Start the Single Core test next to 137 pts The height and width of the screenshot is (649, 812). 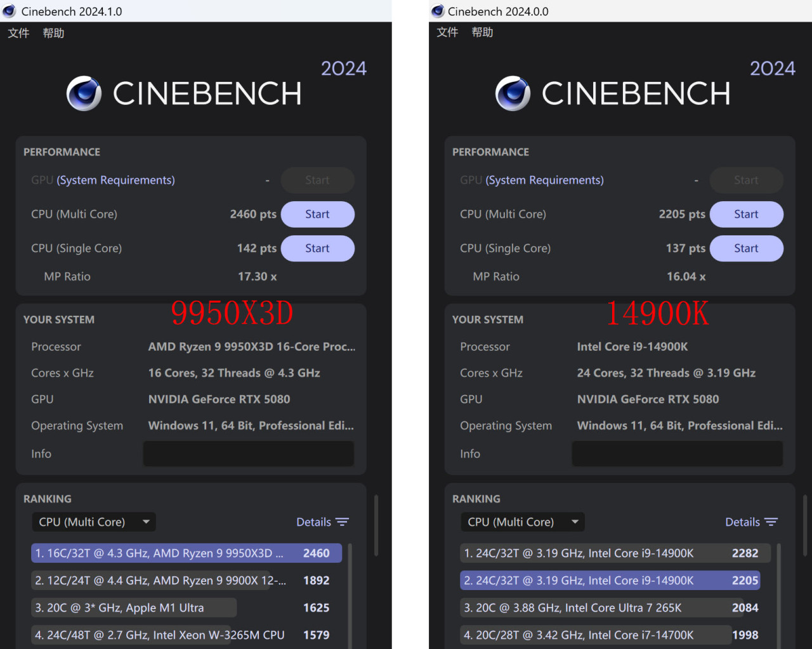(746, 249)
